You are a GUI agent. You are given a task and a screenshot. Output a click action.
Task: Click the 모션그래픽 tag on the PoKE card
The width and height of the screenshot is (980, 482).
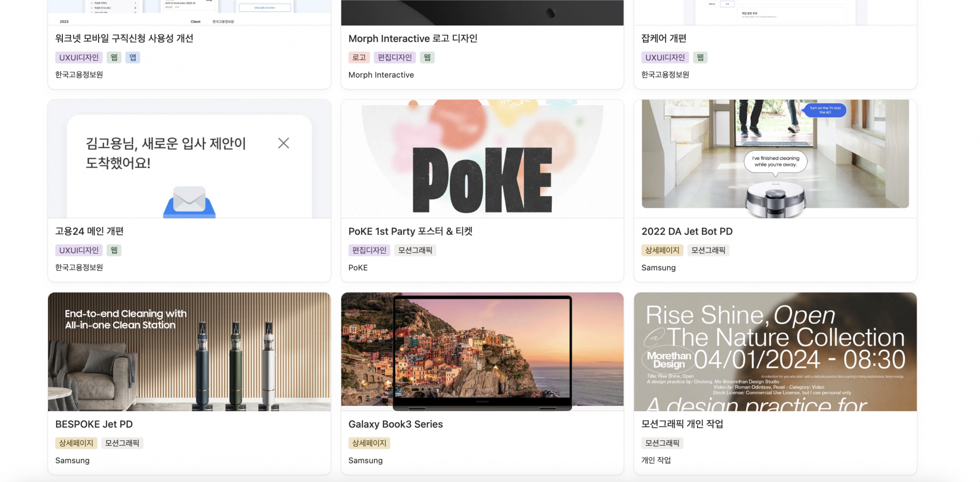[x=415, y=250]
